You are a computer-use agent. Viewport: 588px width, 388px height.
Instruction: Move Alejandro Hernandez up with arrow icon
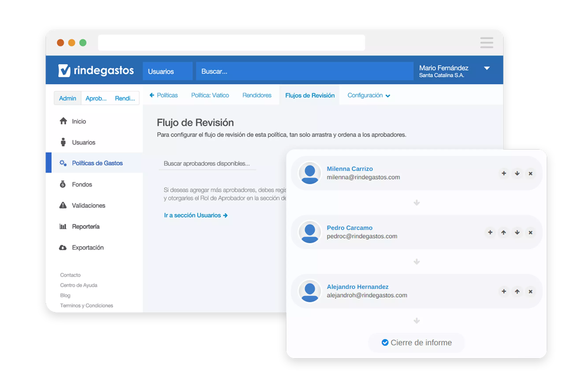coord(517,292)
